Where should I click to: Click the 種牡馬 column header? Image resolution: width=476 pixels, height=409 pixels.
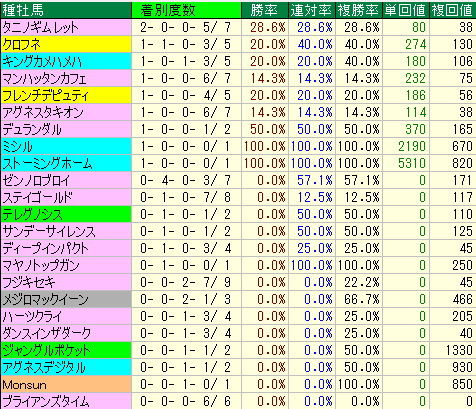tap(66, 10)
